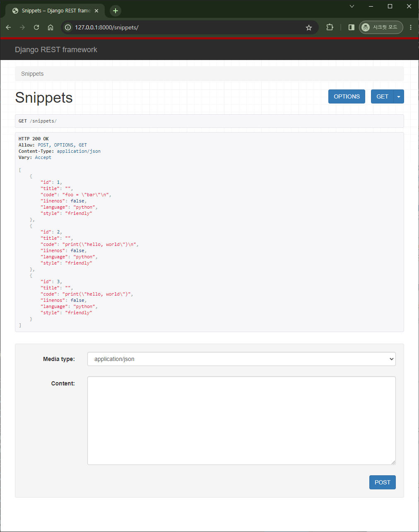View site information icon in address bar
The width and height of the screenshot is (419, 532).
[68, 27]
